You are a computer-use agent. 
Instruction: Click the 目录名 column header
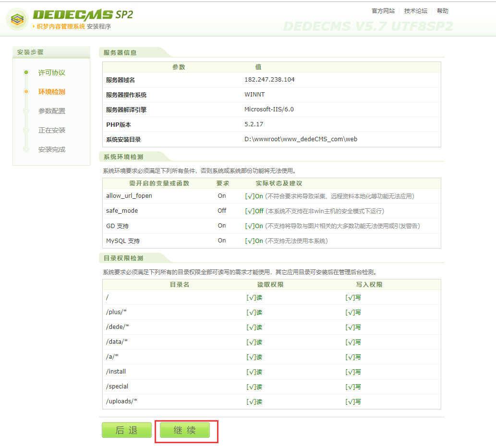click(x=180, y=285)
